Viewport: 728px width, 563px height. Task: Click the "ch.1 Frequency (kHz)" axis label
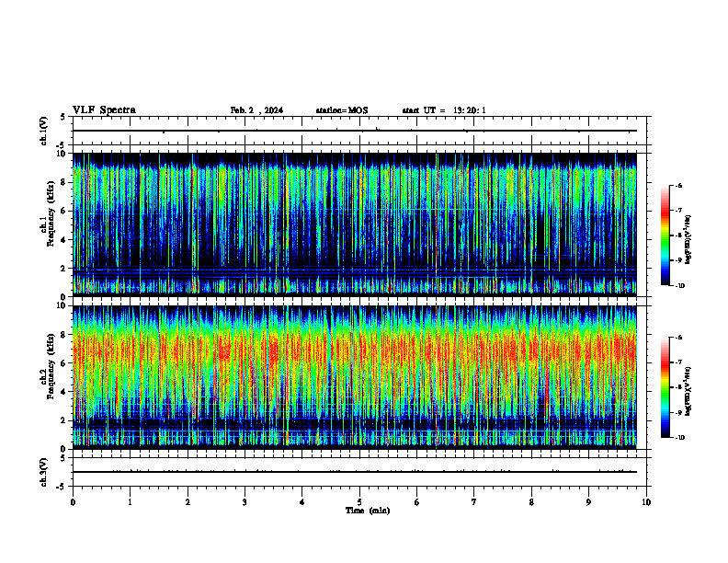tap(48, 214)
